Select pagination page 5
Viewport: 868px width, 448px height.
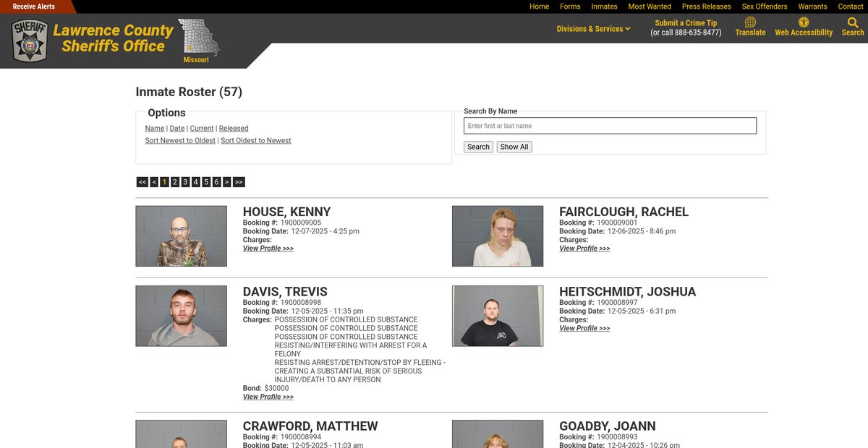[206, 182]
